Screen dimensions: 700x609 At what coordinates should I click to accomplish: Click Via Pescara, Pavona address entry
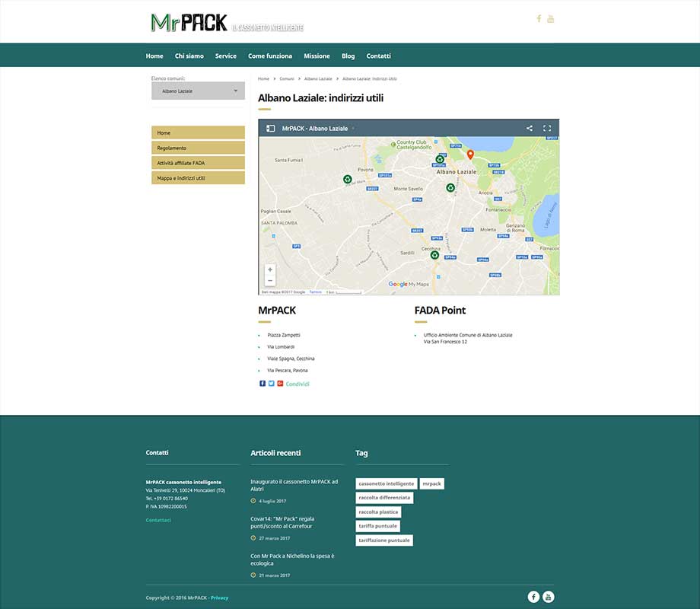pyautogui.click(x=288, y=371)
